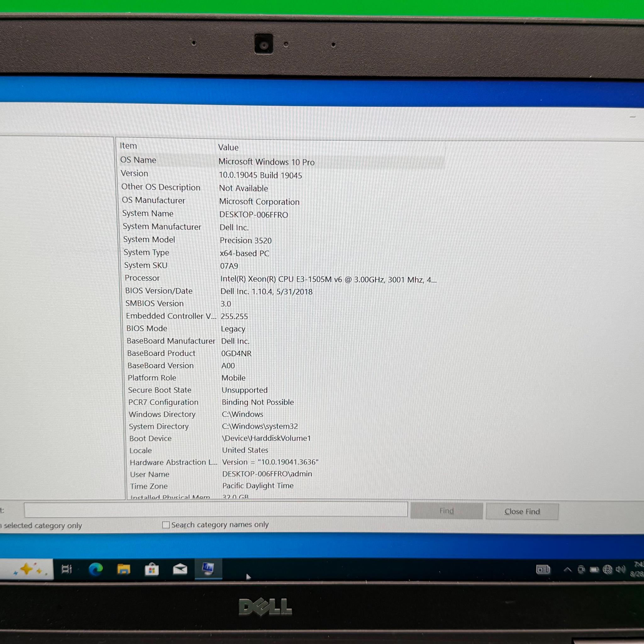This screenshot has height=644, width=644.
Task: Click the Intel Xeon E3-1505M processor value
Action: [x=328, y=279]
